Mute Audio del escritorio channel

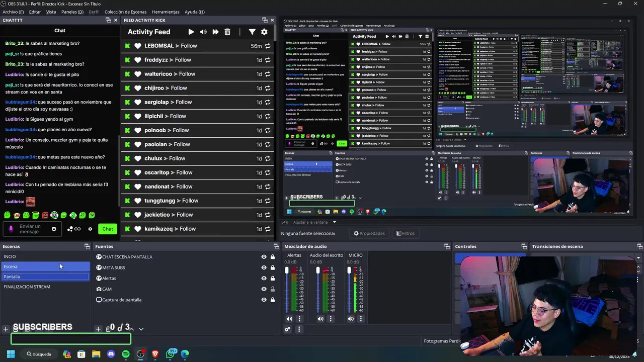(320, 319)
